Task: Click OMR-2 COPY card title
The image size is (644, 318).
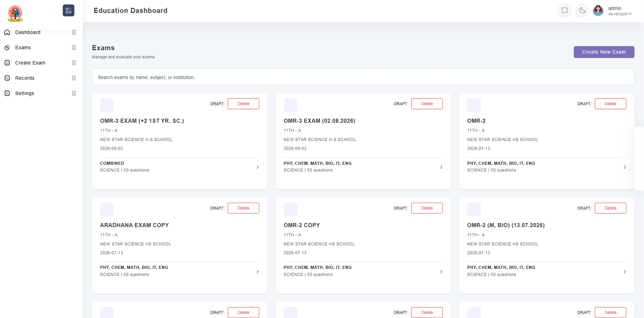Action: pos(302,225)
